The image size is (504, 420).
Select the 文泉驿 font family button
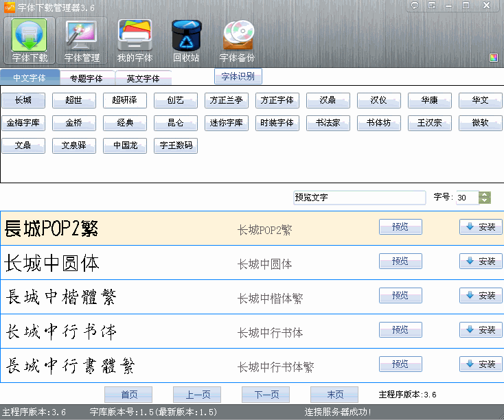(x=74, y=145)
